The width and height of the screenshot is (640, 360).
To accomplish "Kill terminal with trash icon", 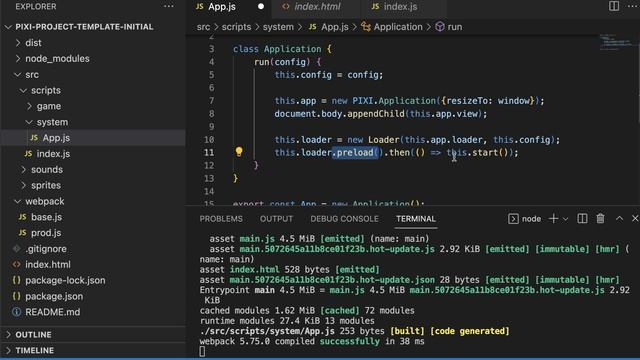I will 600,219.
